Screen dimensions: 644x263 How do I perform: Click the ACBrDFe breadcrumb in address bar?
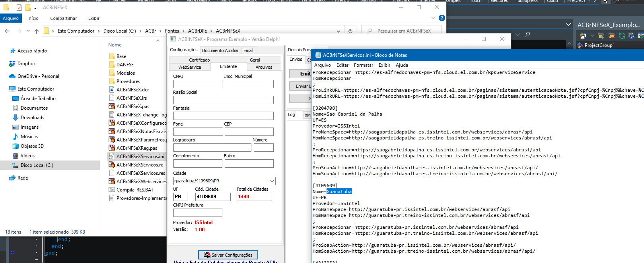(x=197, y=31)
